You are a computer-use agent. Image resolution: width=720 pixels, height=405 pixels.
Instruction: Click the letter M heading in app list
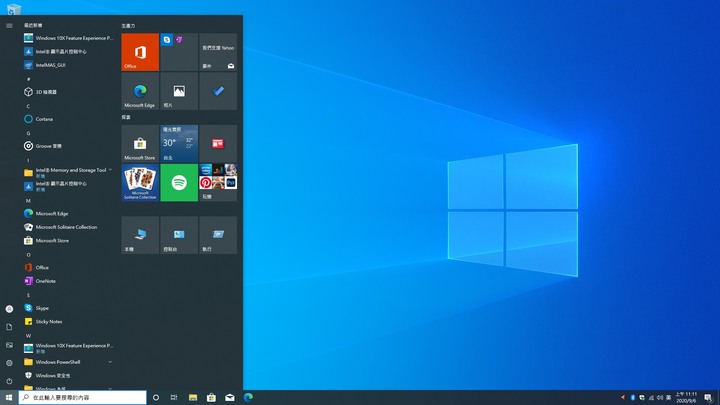tap(28, 201)
